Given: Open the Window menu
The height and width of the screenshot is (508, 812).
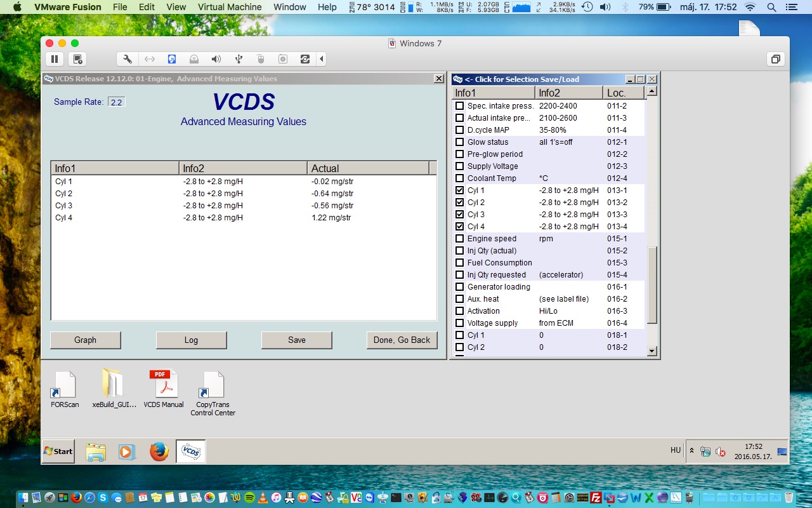Looking at the screenshot, I should pyautogui.click(x=290, y=7).
